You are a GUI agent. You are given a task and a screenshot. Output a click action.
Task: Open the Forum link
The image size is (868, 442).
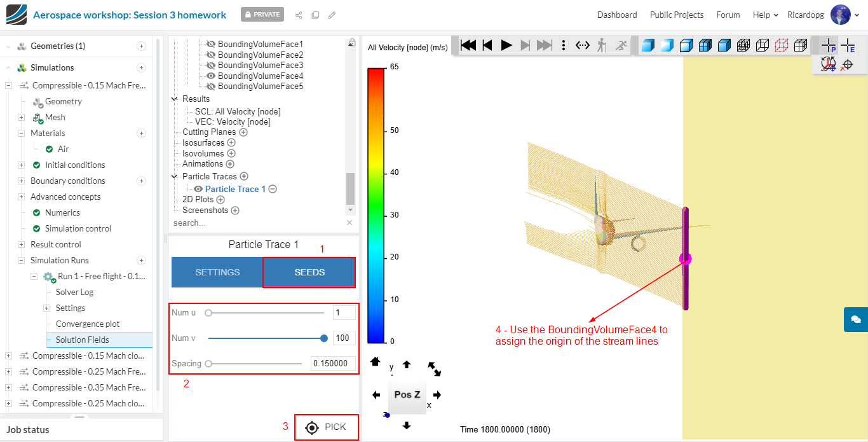pyautogui.click(x=728, y=15)
